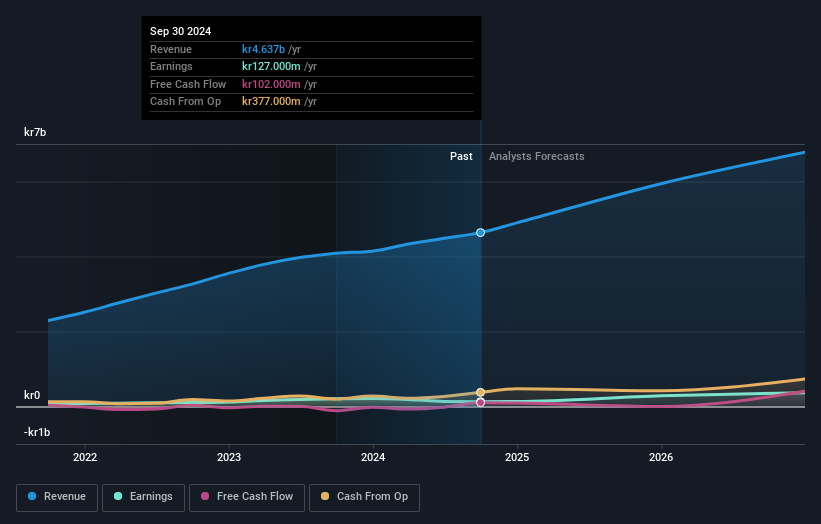Click the Free Cash Flow label in tooltip

pyautogui.click(x=188, y=84)
